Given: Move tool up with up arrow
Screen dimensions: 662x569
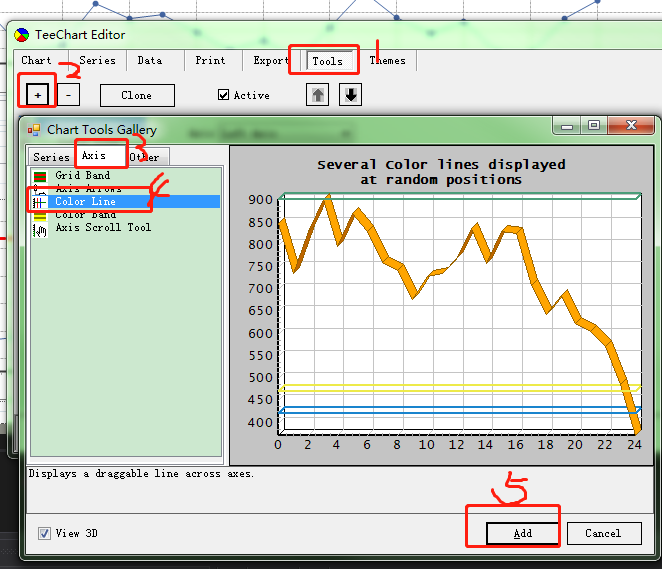Looking at the screenshot, I should [x=317, y=95].
